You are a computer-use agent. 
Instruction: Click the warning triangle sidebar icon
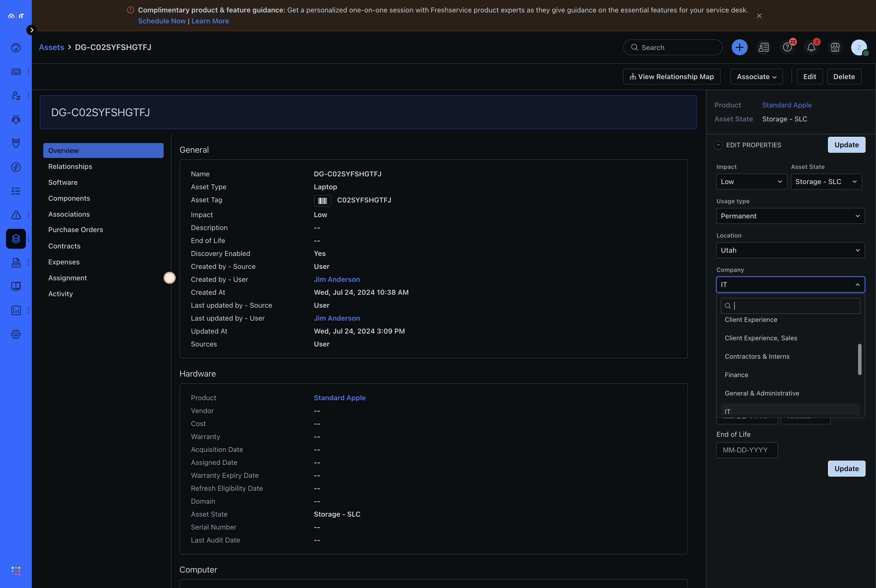coord(16,215)
